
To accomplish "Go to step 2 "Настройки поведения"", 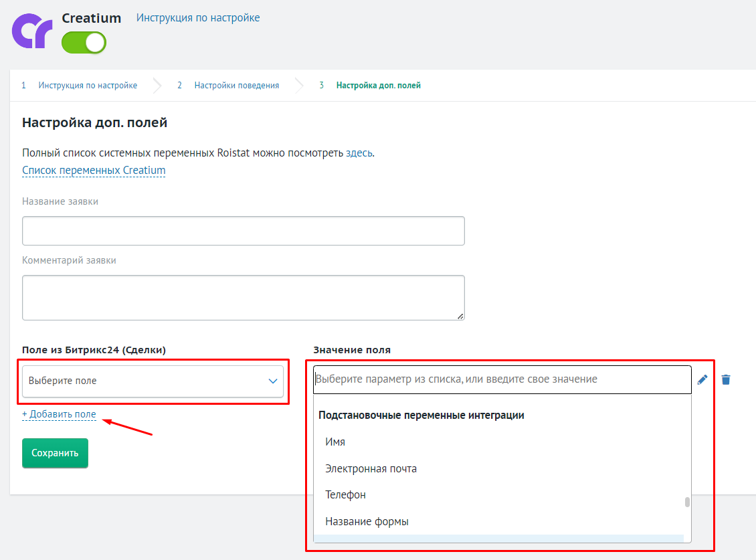I will click(237, 86).
